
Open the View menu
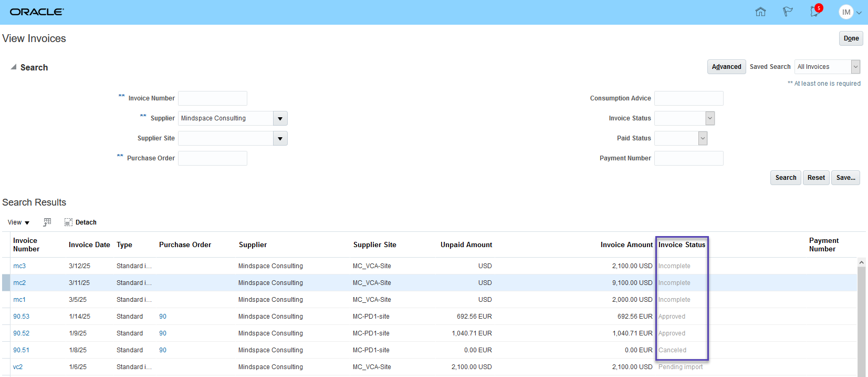pyautogui.click(x=18, y=222)
